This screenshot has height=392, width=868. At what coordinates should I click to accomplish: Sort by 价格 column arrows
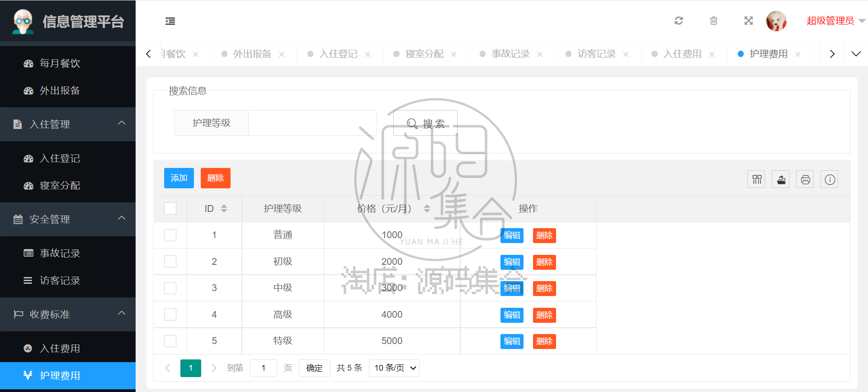tap(427, 208)
